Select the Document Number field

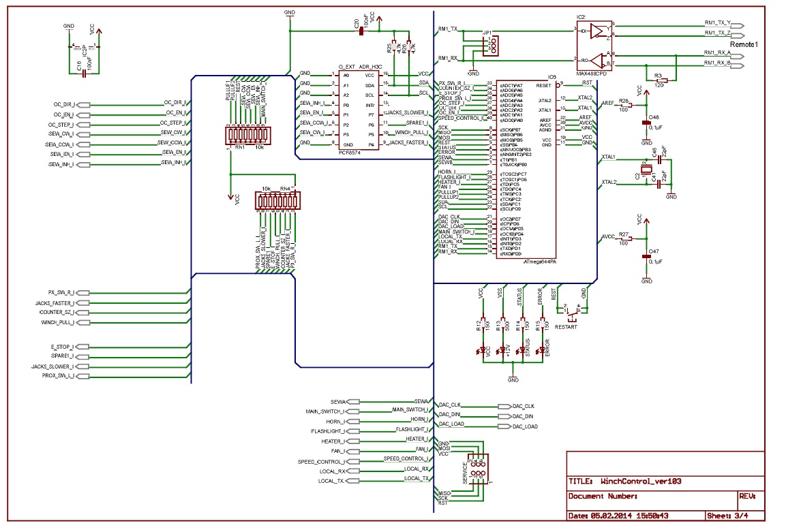click(651, 501)
